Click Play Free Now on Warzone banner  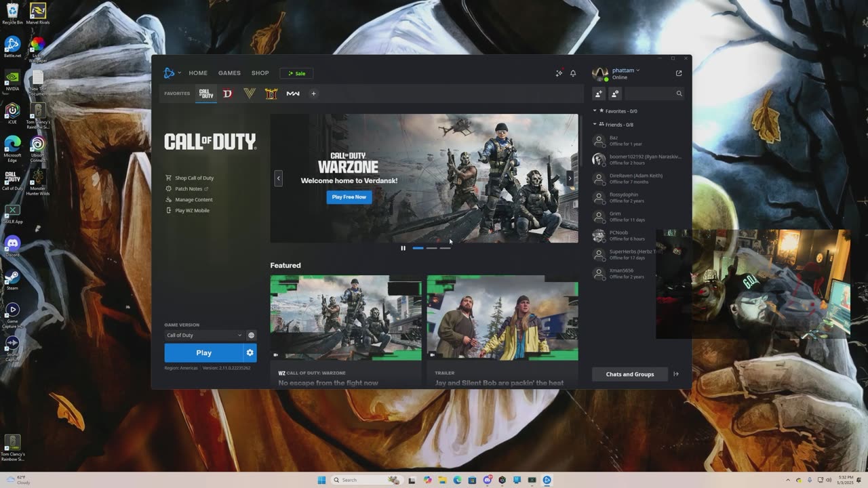(349, 197)
